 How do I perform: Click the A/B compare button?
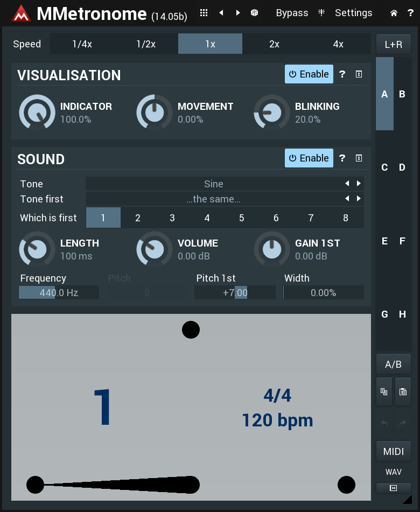tap(394, 364)
